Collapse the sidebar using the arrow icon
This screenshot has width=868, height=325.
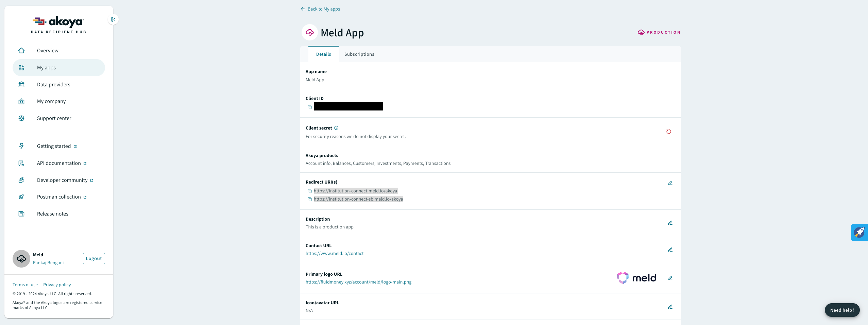113,19
